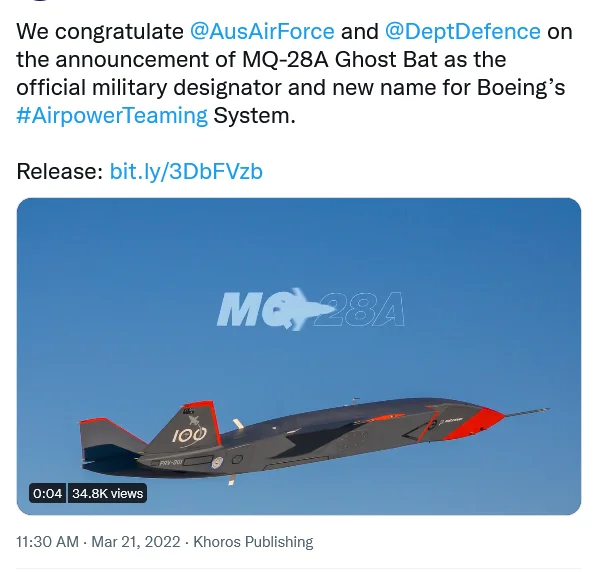Open the @DeptDefence profile mention
This screenshot has height=572, width=598.
point(463,31)
